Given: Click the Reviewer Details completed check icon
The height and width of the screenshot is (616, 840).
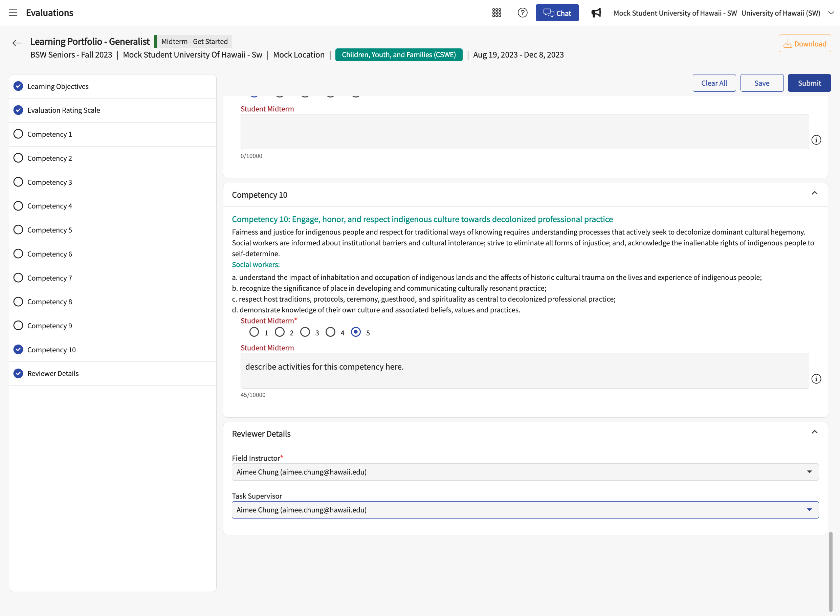Looking at the screenshot, I should point(18,373).
